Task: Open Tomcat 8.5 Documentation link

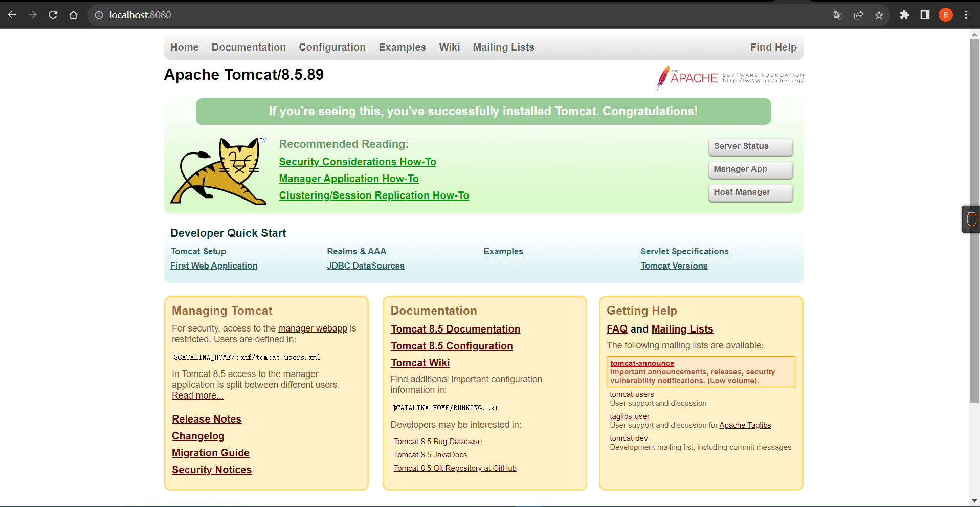Action: [455, 329]
